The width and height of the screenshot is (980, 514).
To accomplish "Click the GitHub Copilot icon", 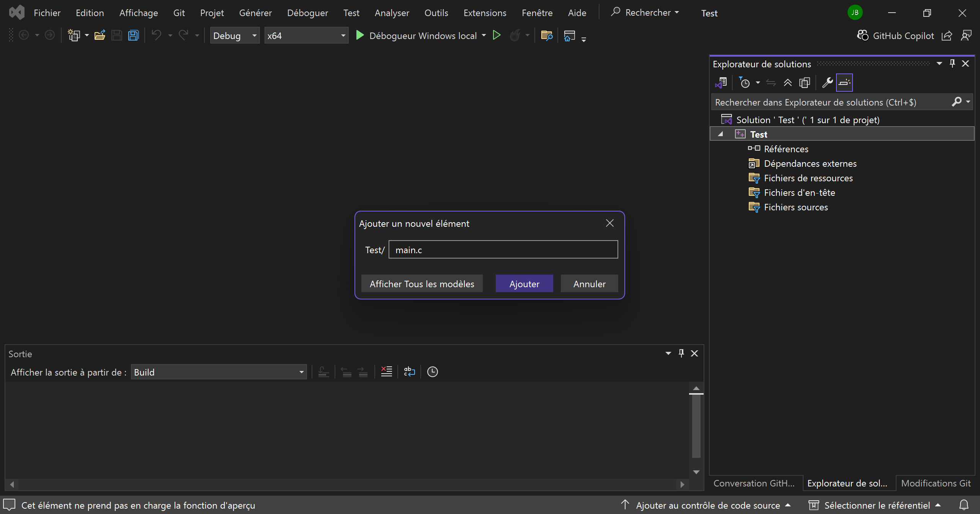I will click(862, 36).
